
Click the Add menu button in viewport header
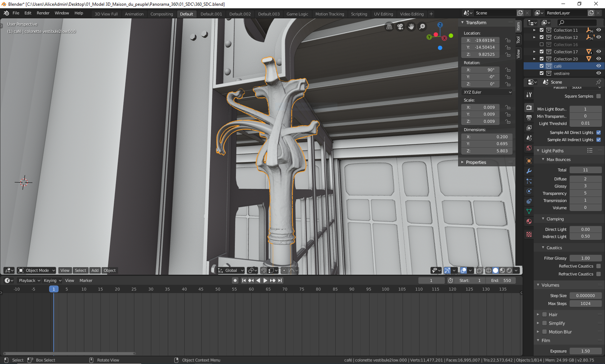(95, 270)
